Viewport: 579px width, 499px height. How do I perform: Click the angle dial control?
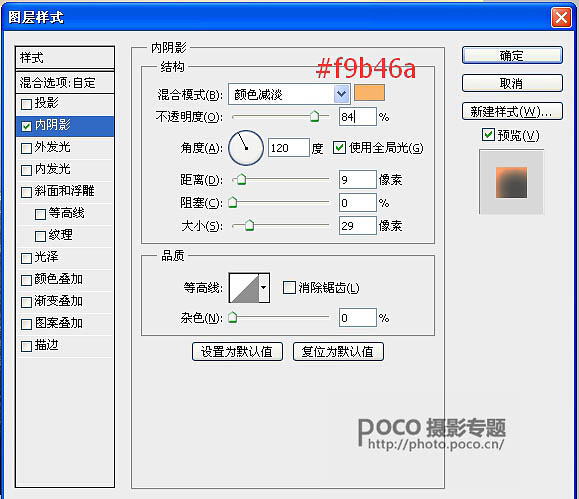[x=246, y=148]
